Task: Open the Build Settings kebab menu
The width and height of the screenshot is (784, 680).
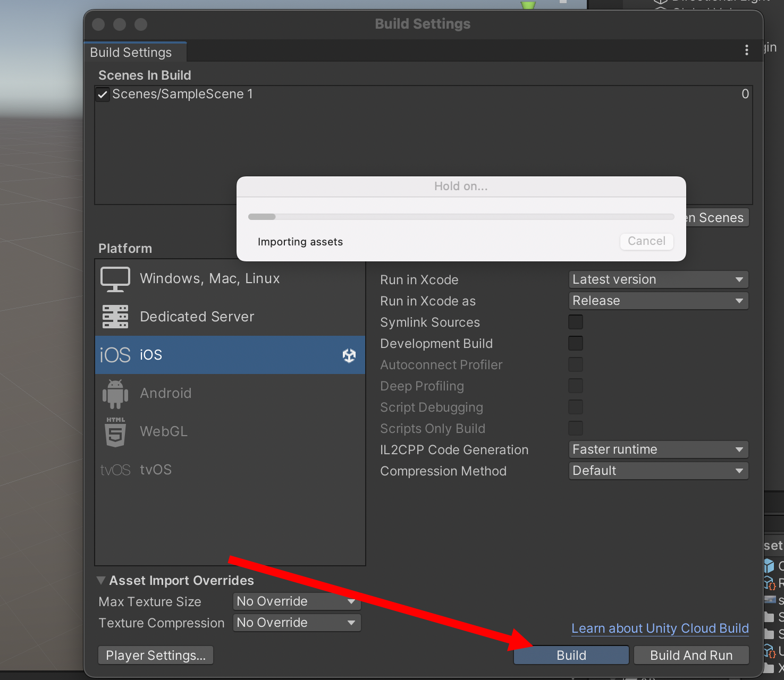Action: point(747,50)
